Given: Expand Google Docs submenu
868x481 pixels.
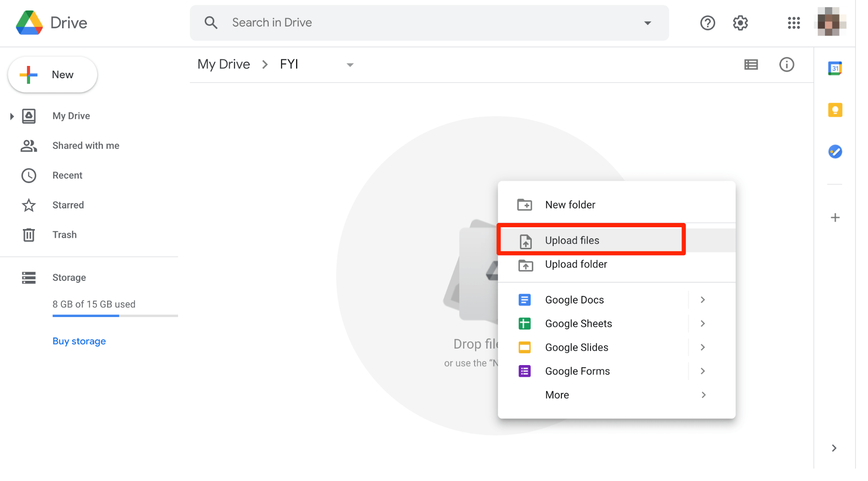Looking at the screenshot, I should (x=703, y=300).
